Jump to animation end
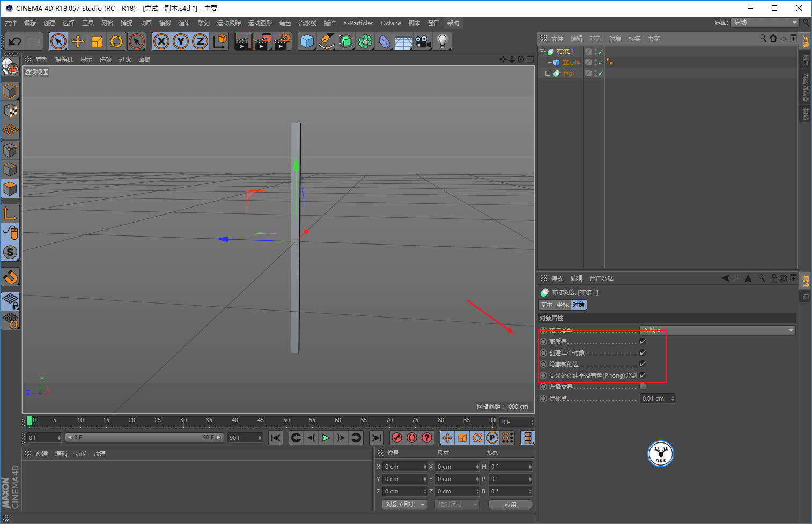Viewport: 812px width, 524px height. pos(377,438)
